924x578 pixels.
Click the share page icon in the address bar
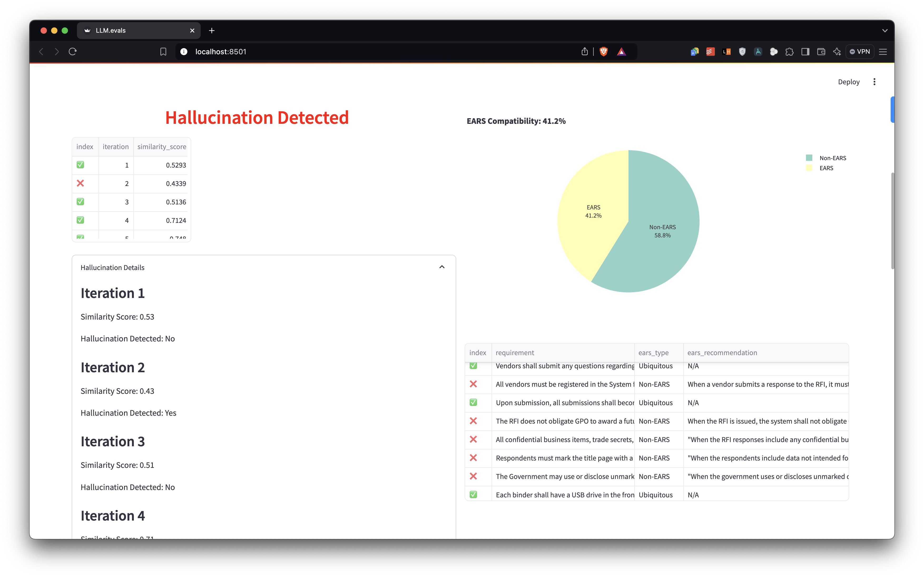[584, 52]
